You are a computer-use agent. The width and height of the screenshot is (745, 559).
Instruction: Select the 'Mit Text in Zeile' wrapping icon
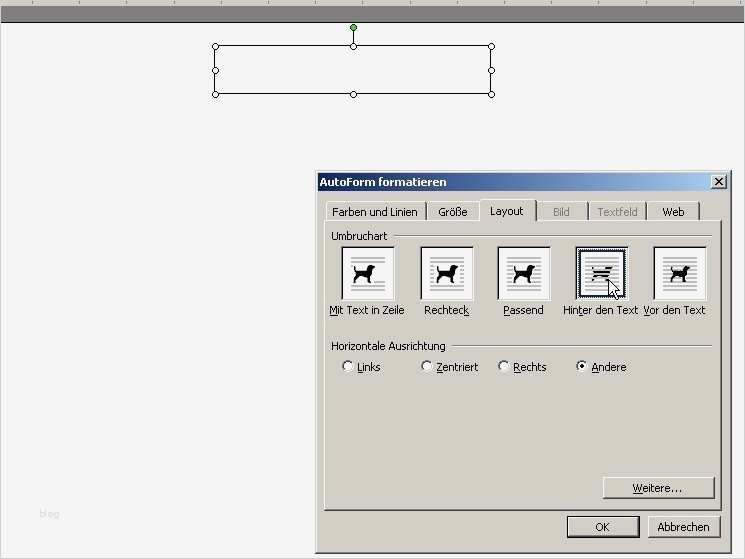(x=368, y=274)
